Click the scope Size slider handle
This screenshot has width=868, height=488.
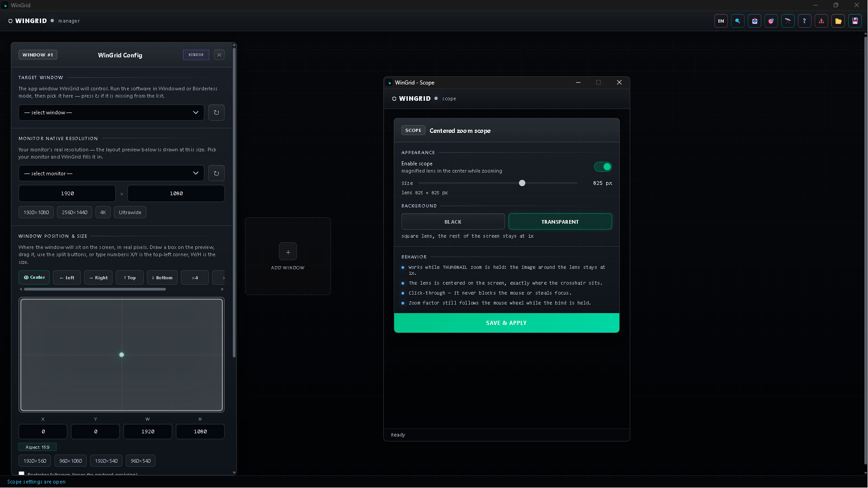coord(522,183)
